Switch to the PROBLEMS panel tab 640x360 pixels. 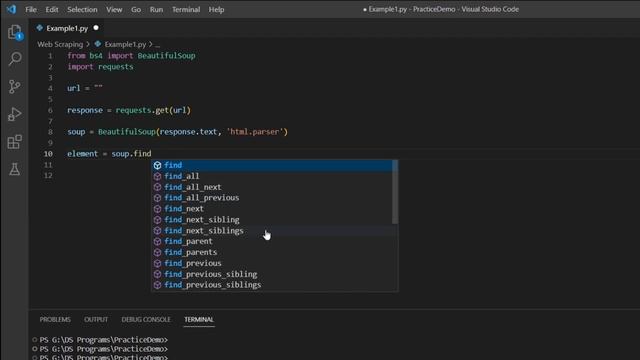pyautogui.click(x=55, y=320)
